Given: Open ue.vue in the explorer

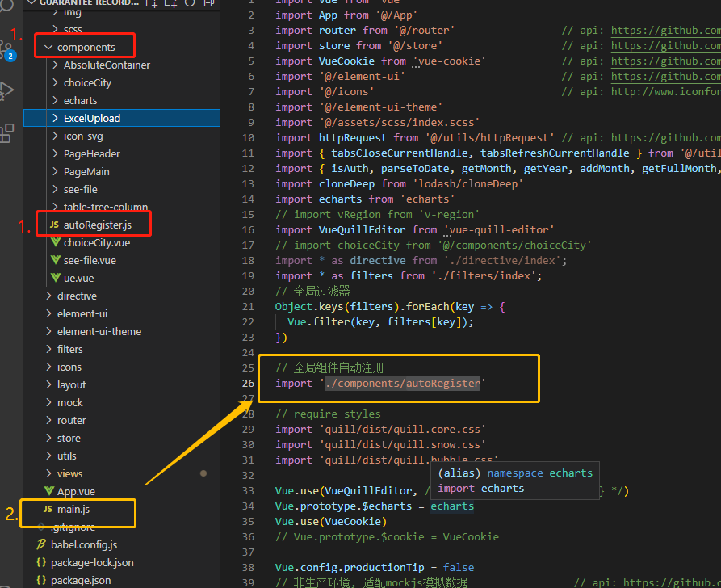Looking at the screenshot, I should (78, 279).
